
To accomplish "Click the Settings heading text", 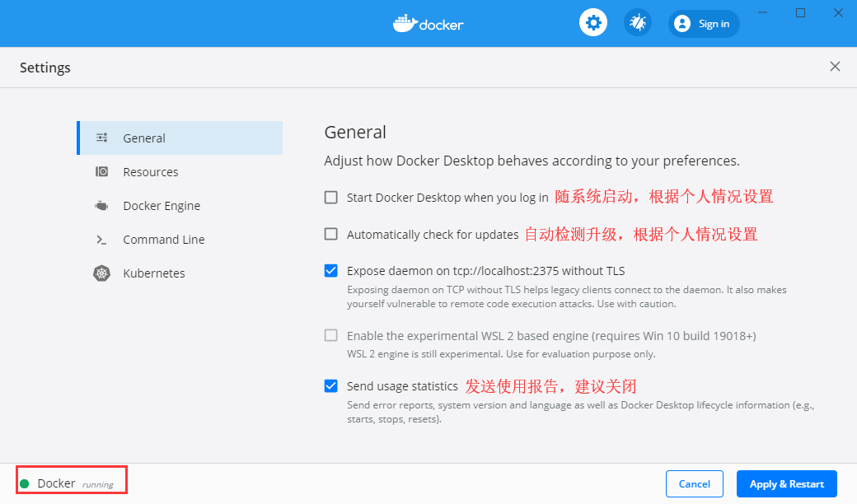I will pyautogui.click(x=45, y=68).
